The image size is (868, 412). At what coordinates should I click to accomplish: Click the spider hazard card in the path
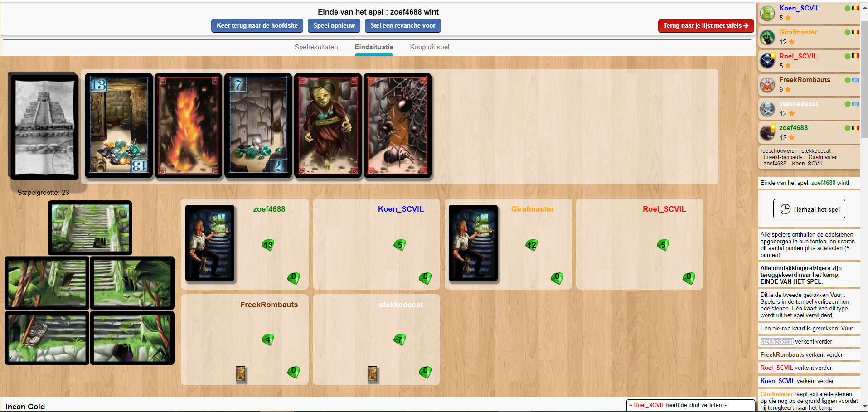pyautogui.click(x=398, y=126)
